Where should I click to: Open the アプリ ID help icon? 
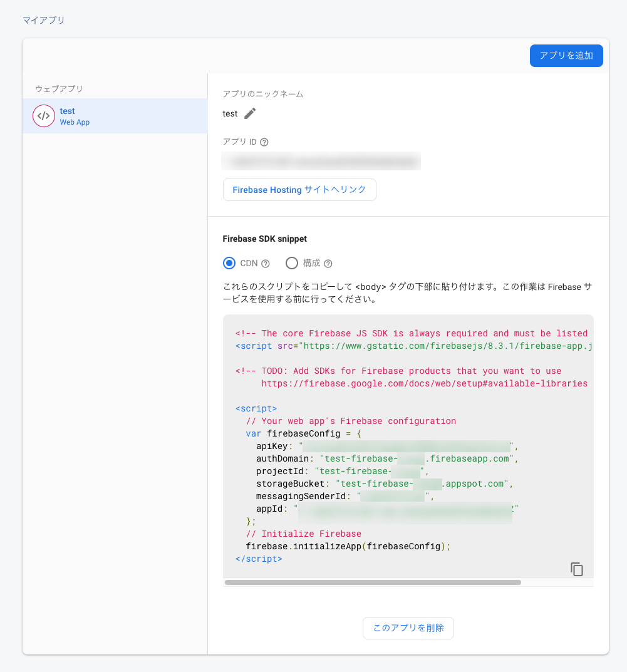[x=264, y=142]
